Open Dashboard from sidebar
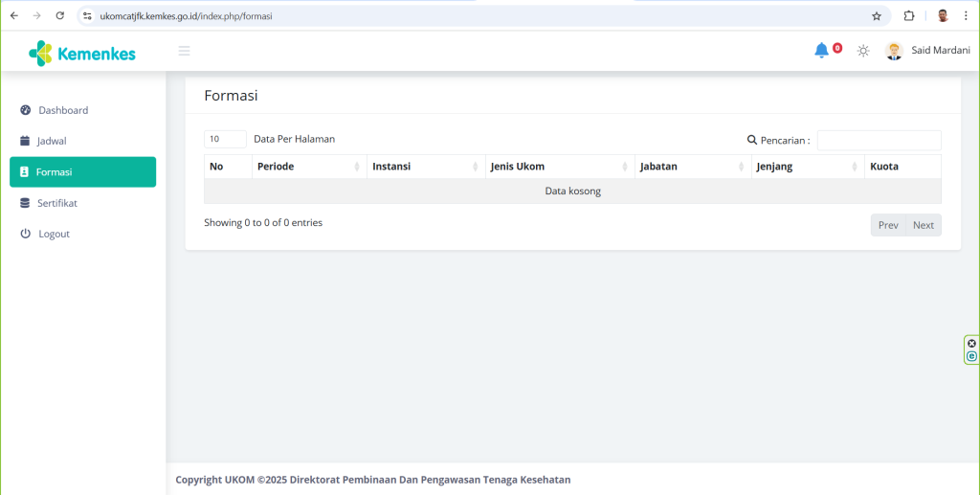 click(63, 110)
